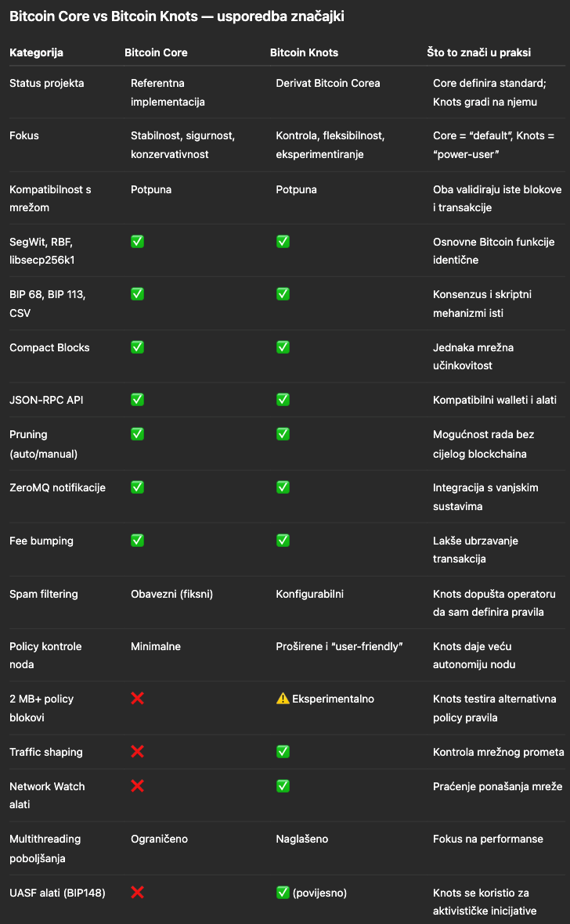Click the table title heading

coord(176,16)
